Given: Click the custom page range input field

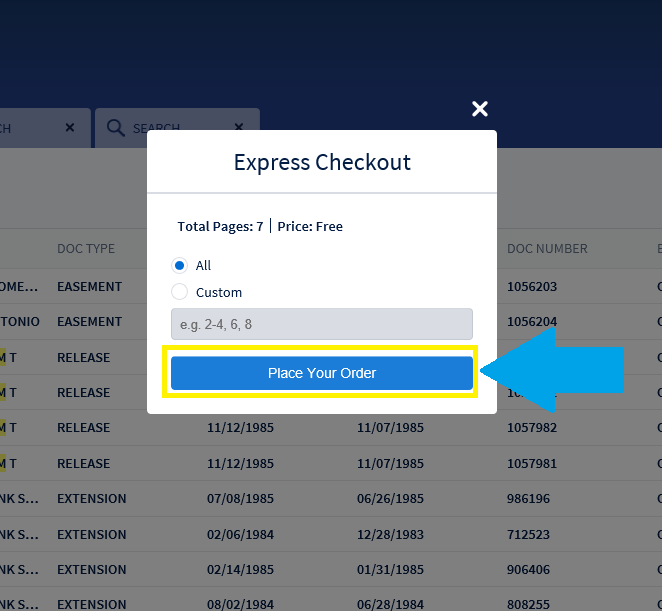Looking at the screenshot, I should point(321,324).
